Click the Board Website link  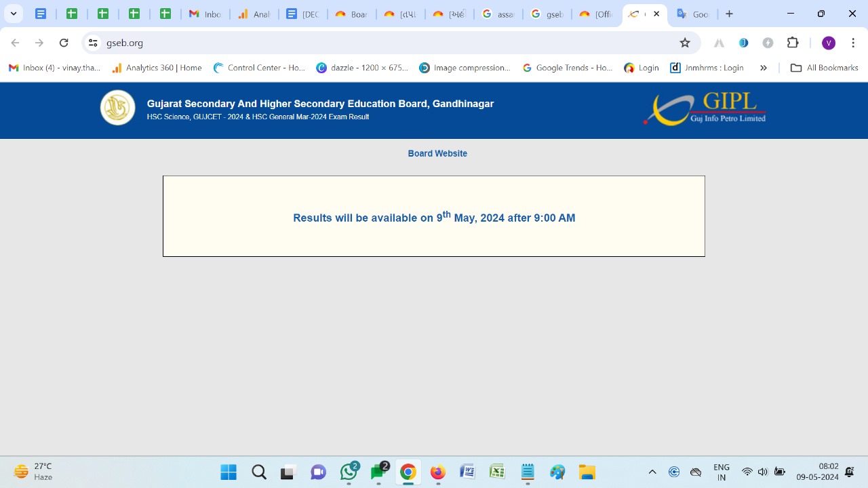(x=437, y=153)
